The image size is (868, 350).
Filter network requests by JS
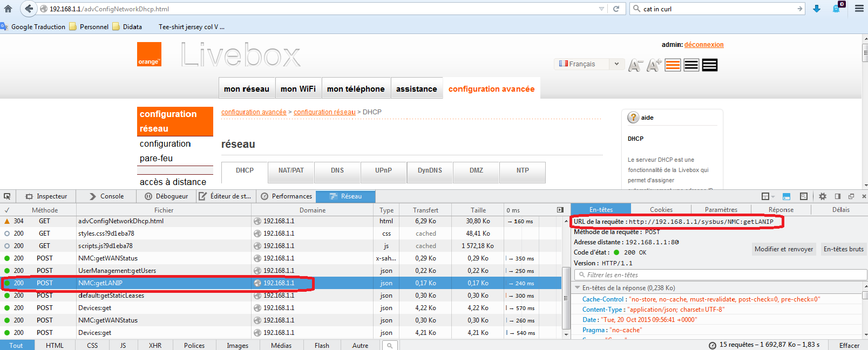(123, 345)
